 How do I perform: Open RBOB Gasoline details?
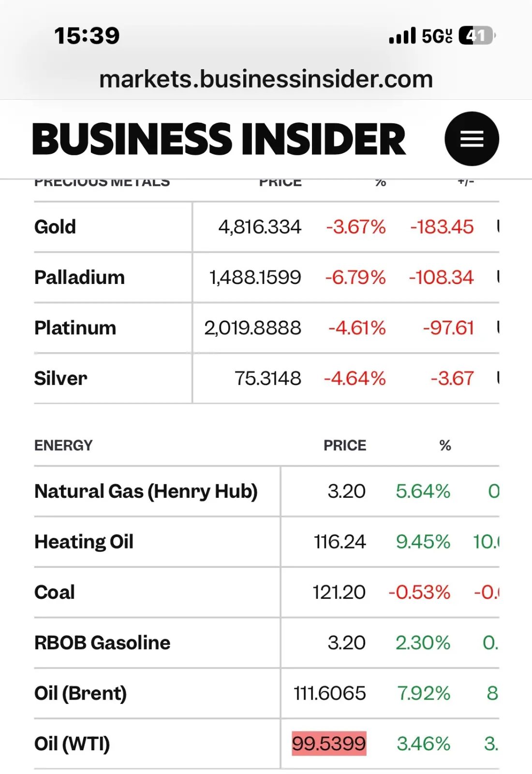(x=102, y=643)
